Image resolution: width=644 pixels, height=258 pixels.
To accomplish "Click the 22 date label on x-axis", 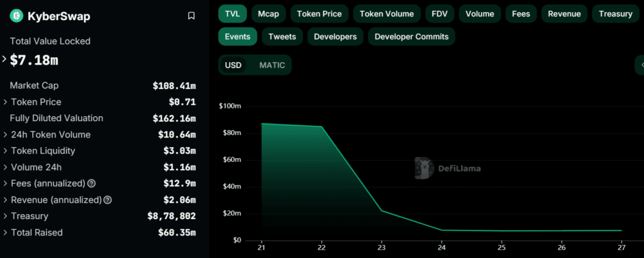I will (x=321, y=248).
